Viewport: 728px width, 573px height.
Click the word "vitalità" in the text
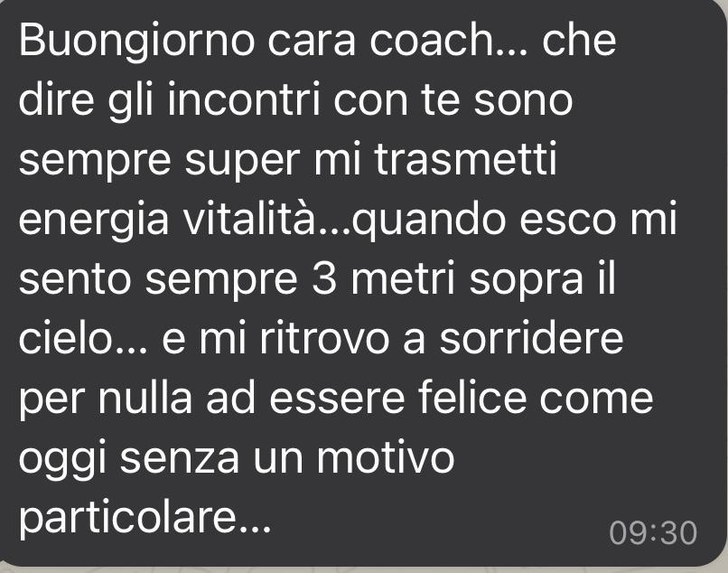pyautogui.click(x=248, y=219)
